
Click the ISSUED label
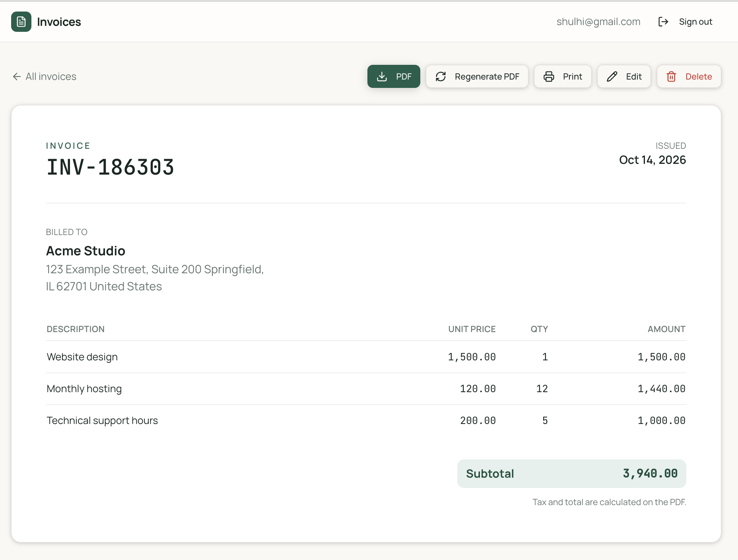point(671,146)
